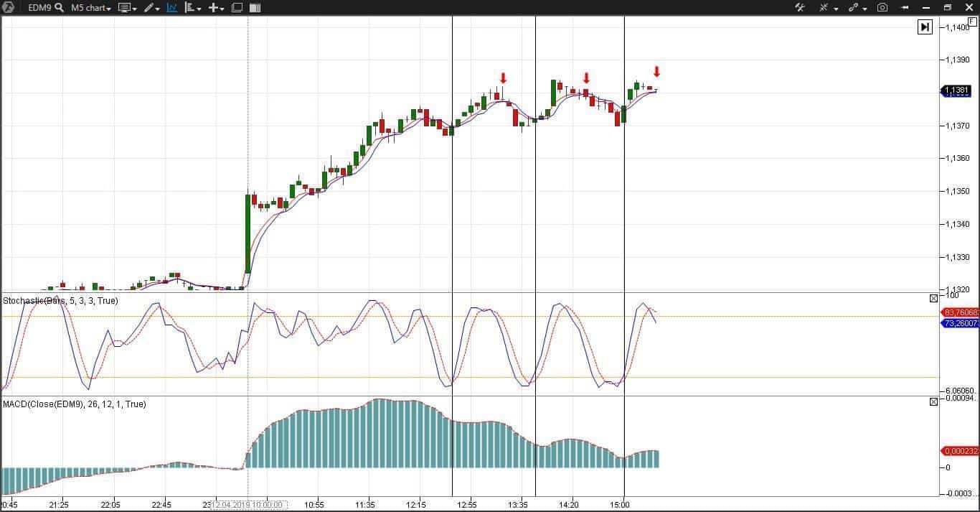Open the monitor display settings dropdown
The image size is (980, 512).
[x=126, y=8]
